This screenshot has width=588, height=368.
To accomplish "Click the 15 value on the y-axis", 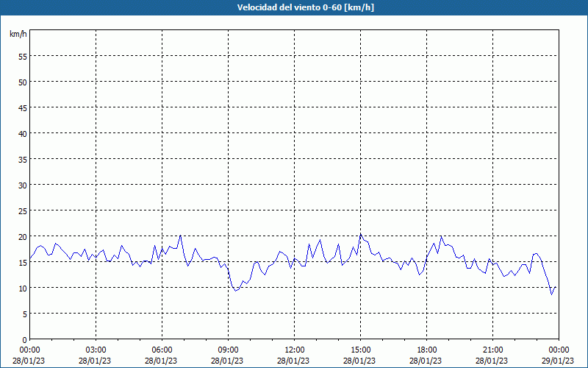I will (23, 263).
